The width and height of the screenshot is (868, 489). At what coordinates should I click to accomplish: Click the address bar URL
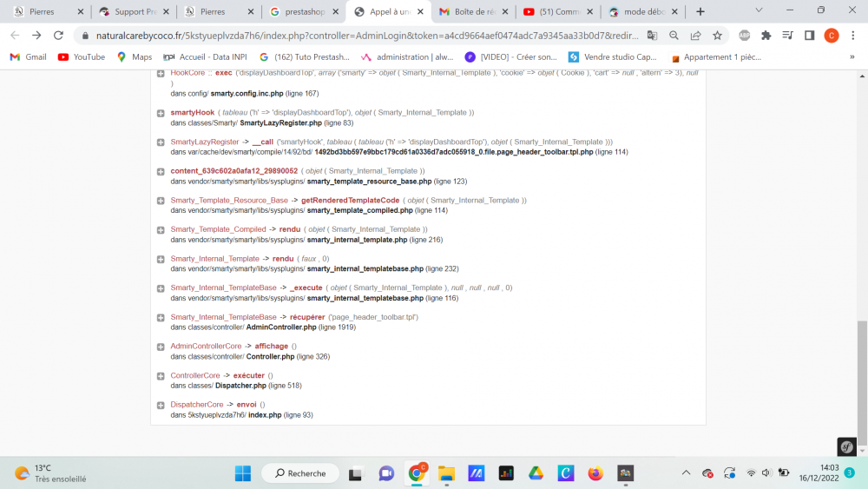pyautogui.click(x=366, y=36)
